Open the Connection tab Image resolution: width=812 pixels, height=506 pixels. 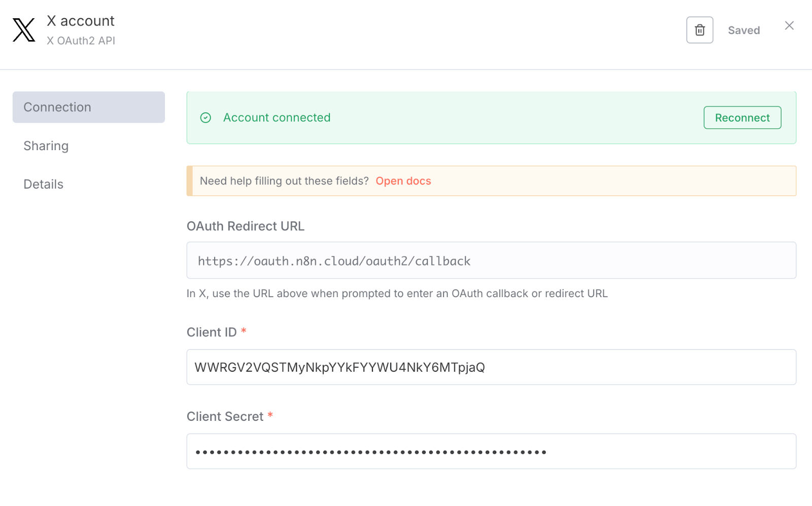[x=88, y=107]
